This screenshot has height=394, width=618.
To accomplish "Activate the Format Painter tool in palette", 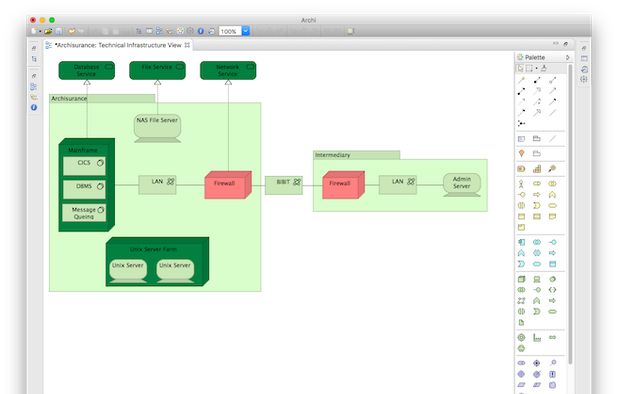I will point(544,68).
